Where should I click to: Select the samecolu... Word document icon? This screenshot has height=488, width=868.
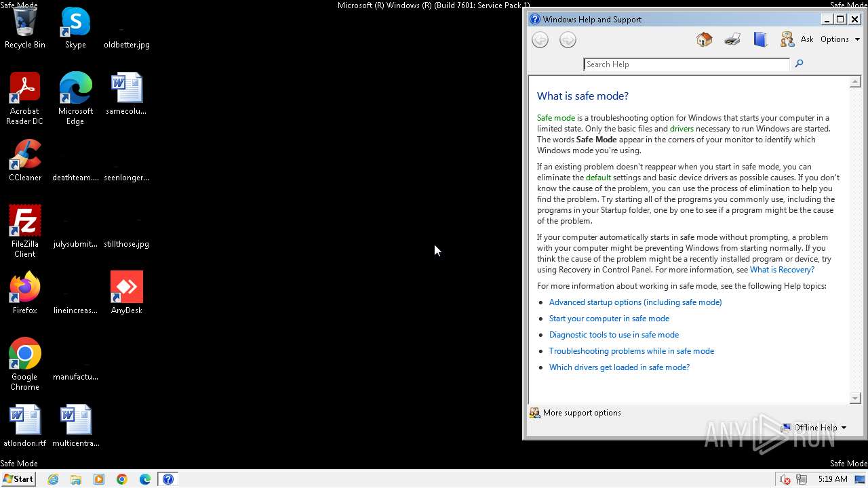click(x=127, y=94)
